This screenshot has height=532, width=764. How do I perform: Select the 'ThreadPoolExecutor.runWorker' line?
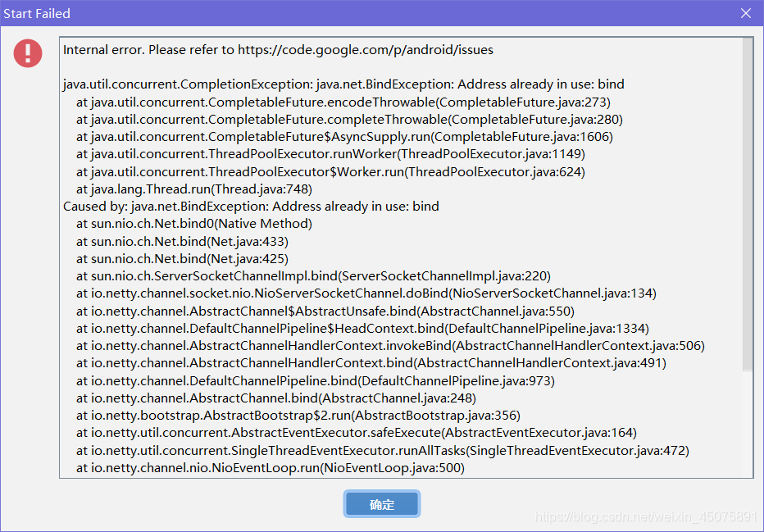pos(331,154)
